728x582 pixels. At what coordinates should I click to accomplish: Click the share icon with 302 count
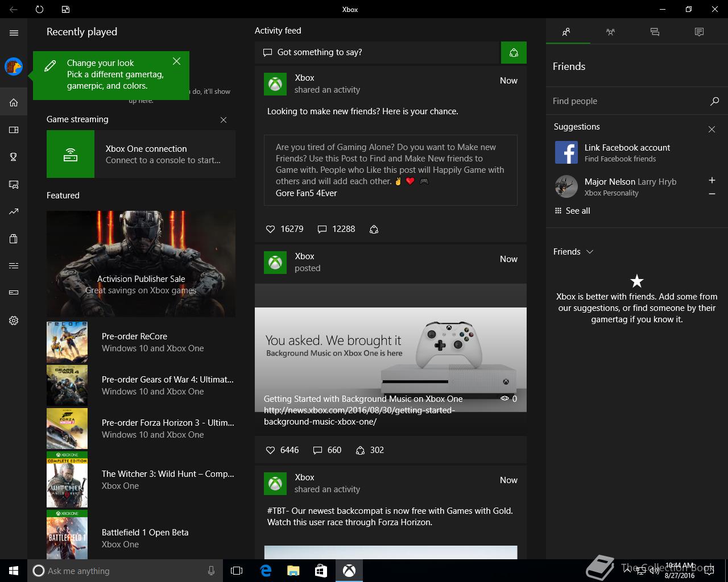tap(370, 450)
